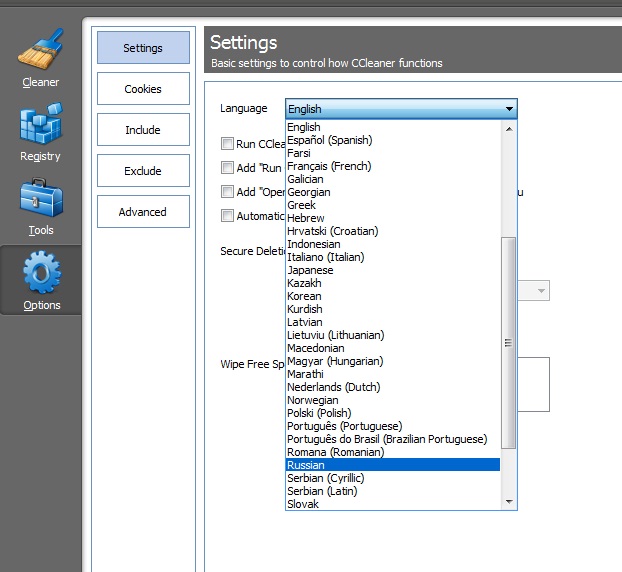Switch to the Exclude tab
Viewport: 622px width, 572px height.
click(x=143, y=171)
